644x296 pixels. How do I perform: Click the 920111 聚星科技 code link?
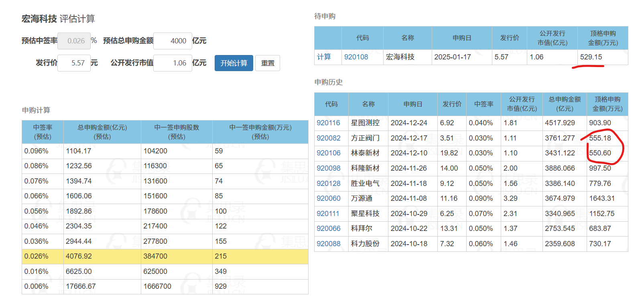(328, 214)
